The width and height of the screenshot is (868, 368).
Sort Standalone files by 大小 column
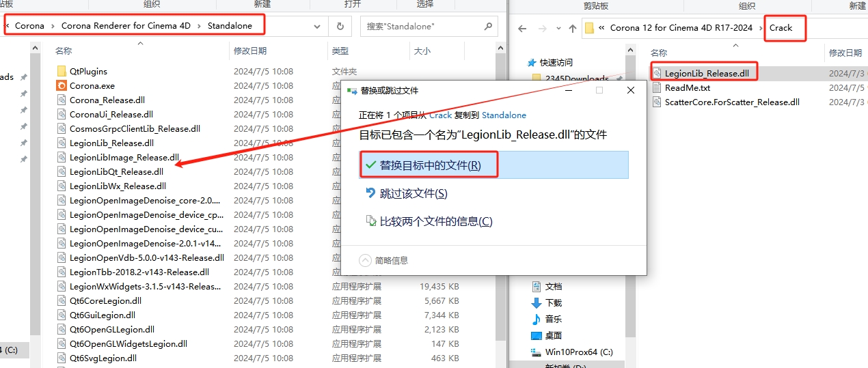(x=422, y=51)
